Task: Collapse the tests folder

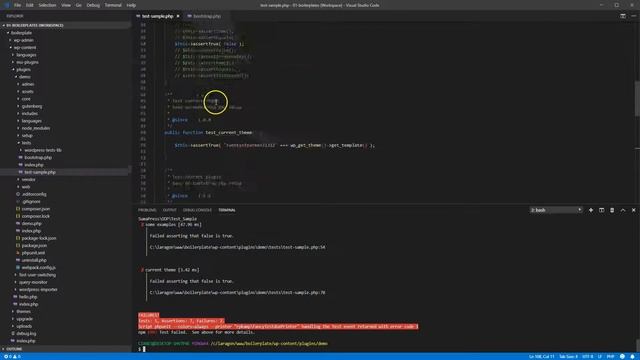Action: (x=26, y=143)
